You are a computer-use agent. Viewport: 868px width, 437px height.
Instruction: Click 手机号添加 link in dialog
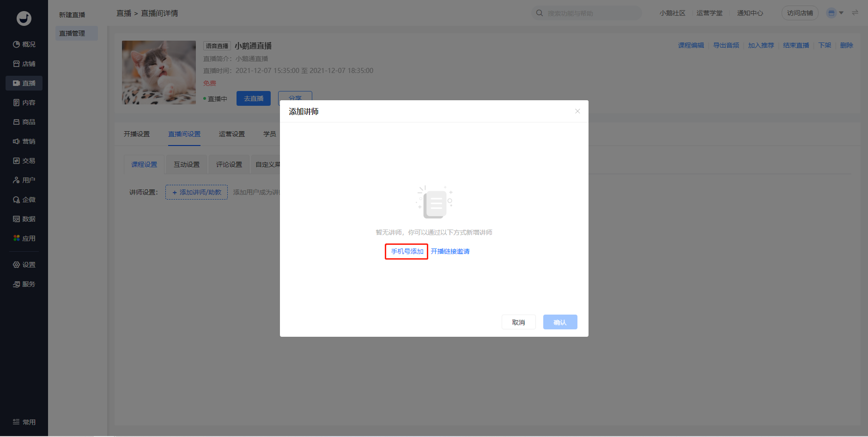pyautogui.click(x=407, y=251)
